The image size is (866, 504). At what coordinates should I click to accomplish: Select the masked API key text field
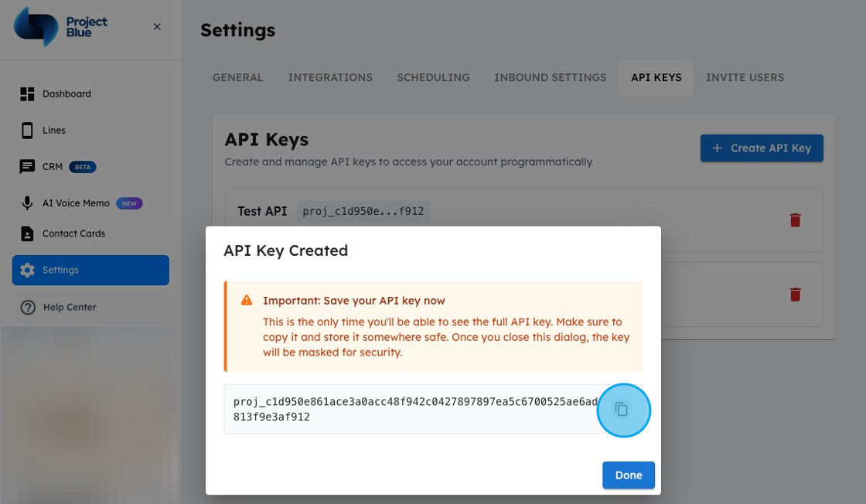point(363,210)
